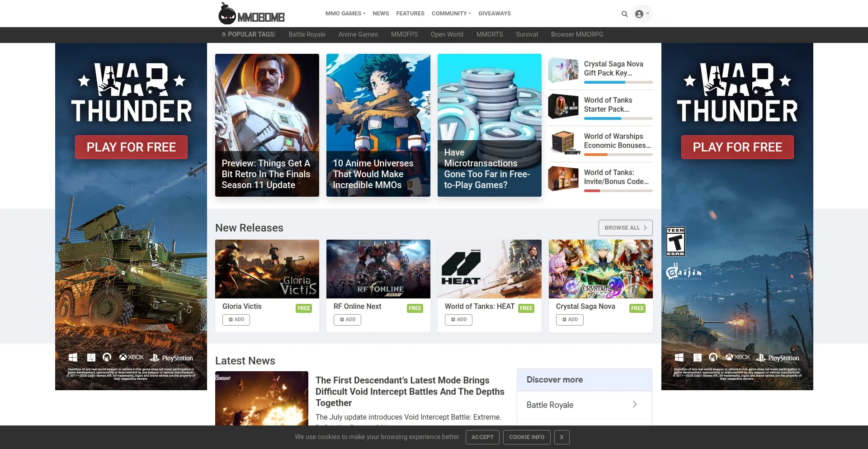
Task: Click the Gloria Victis game title
Action: tap(242, 307)
